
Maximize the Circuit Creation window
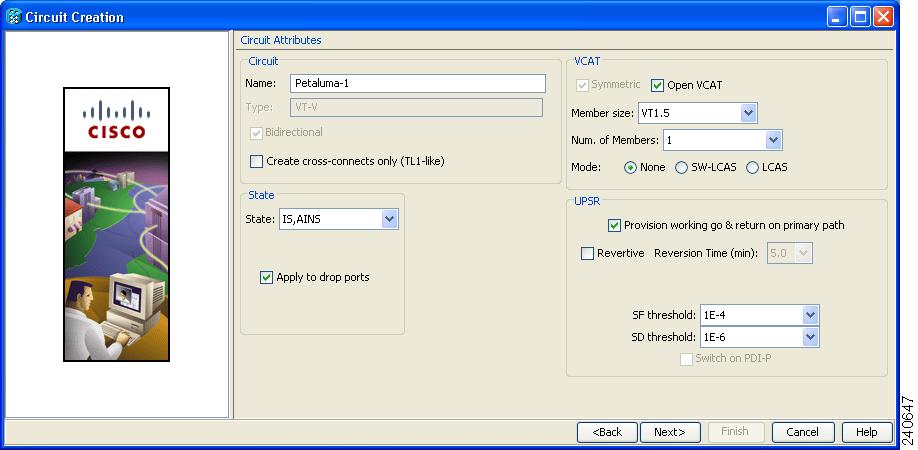pyautogui.click(x=861, y=18)
